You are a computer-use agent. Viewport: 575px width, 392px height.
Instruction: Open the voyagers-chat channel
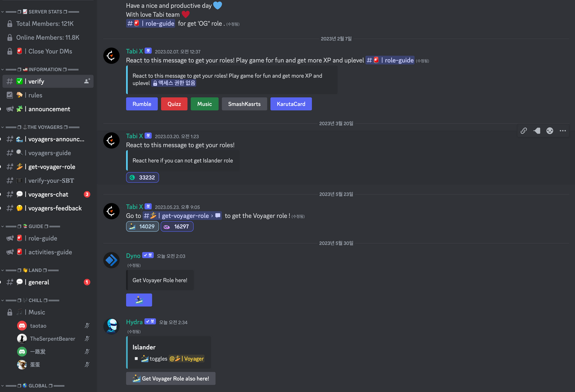(48, 194)
